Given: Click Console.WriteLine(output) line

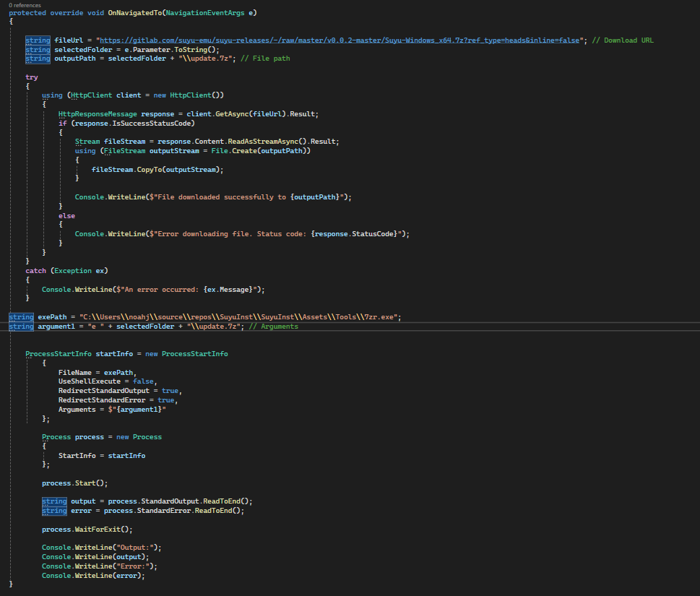Looking at the screenshot, I should (x=95, y=557).
